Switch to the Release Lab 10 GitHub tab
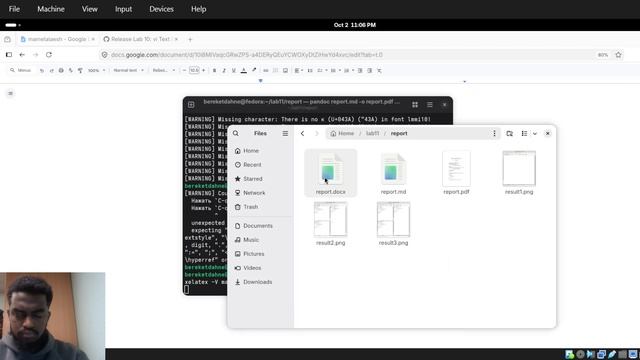Screen dimensions: 640x360 point(140,39)
